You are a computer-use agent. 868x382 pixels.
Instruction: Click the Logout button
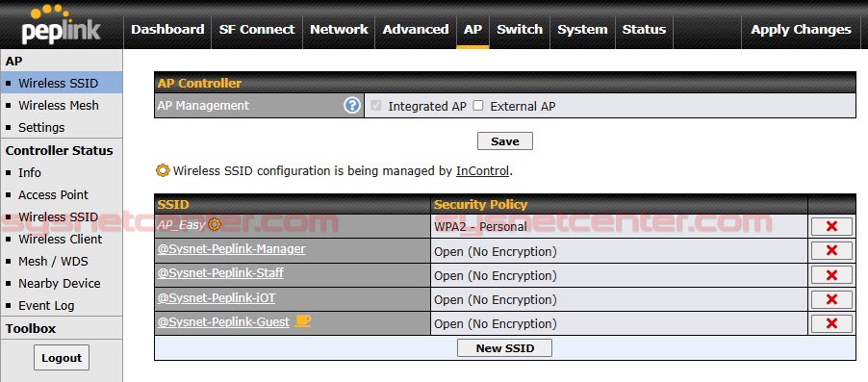click(62, 358)
